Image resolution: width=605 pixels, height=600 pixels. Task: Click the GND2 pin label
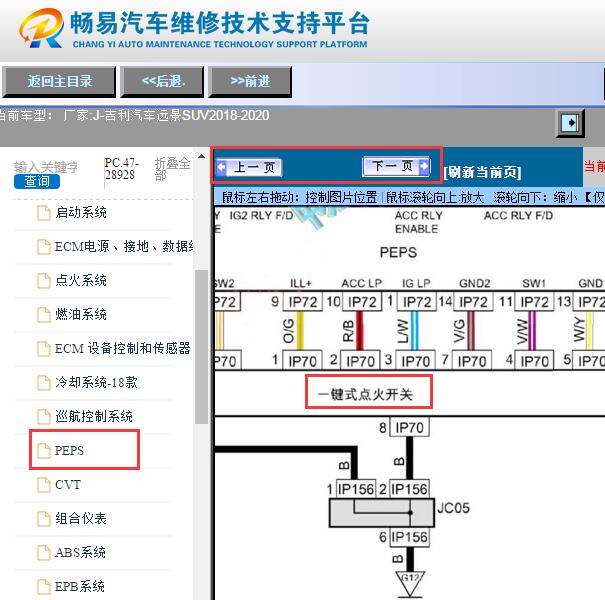click(475, 283)
